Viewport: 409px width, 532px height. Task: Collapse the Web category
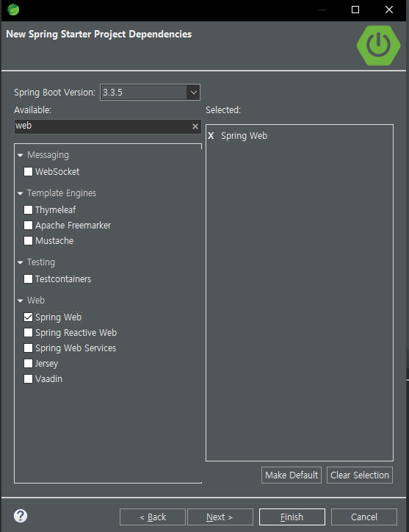(x=21, y=301)
